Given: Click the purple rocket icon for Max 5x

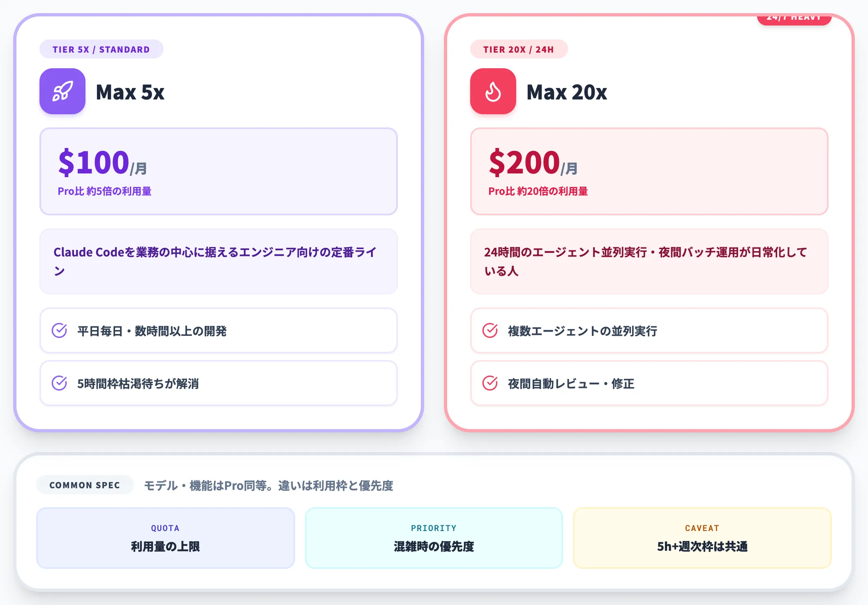Looking at the screenshot, I should pyautogui.click(x=62, y=91).
